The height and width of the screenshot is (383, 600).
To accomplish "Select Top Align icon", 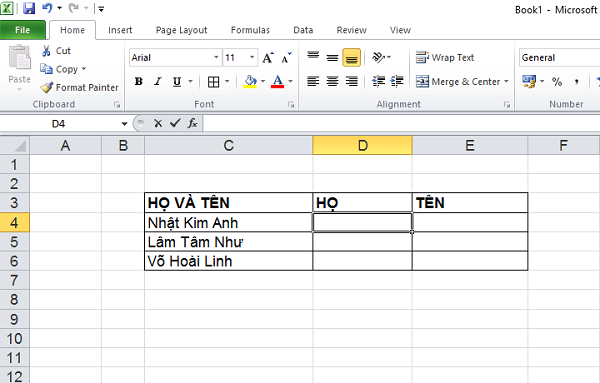I will [313, 57].
